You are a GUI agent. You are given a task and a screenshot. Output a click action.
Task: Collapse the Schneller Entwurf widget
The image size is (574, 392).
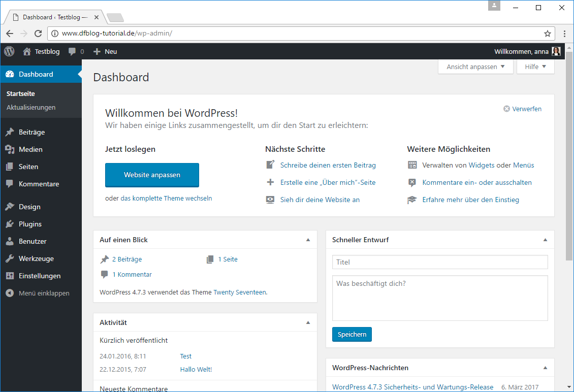click(x=545, y=240)
